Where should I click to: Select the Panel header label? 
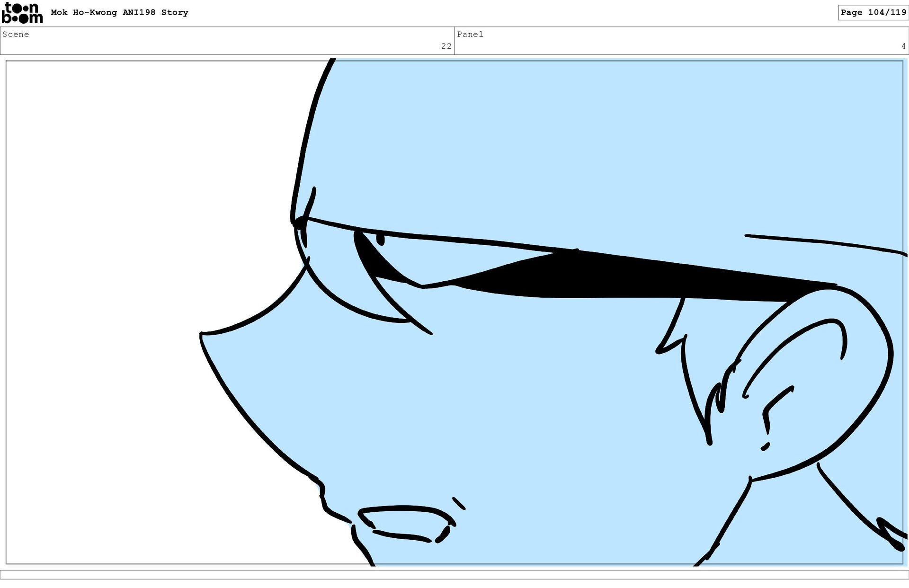tap(470, 34)
